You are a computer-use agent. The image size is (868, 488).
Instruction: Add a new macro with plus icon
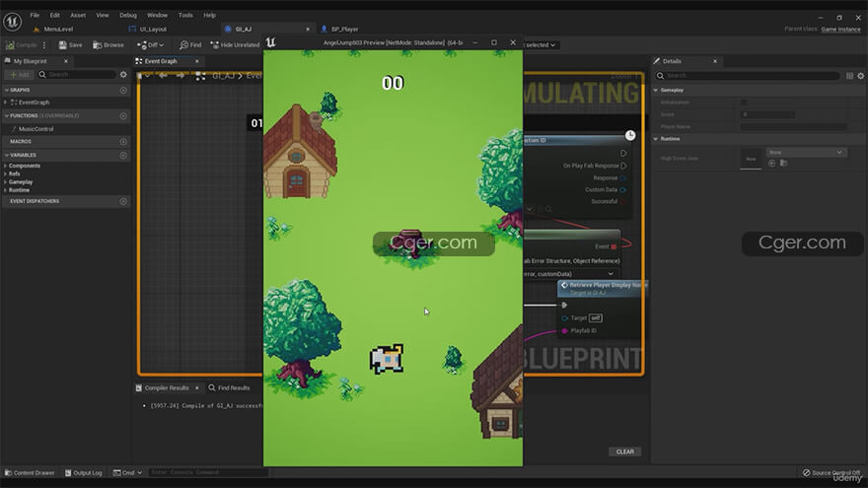123,142
